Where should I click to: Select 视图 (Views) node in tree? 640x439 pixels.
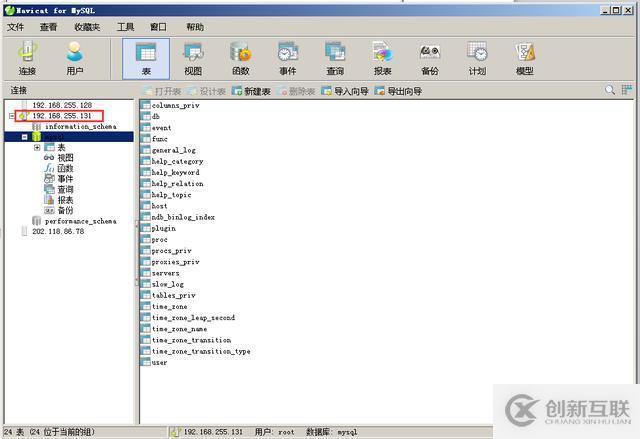click(x=65, y=158)
